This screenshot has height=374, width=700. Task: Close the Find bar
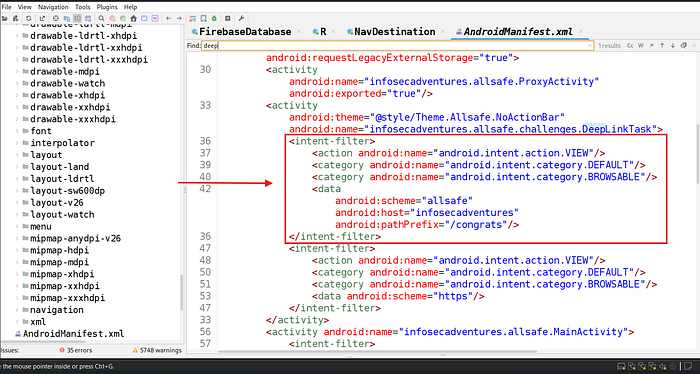click(x=695, y=46)
